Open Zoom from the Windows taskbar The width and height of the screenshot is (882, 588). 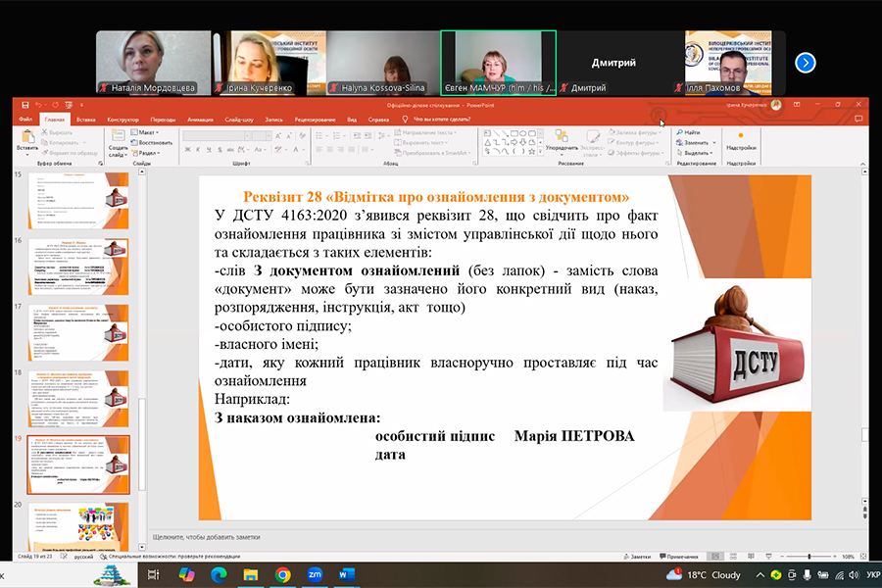pyautogui.click(x=315, y=574)
